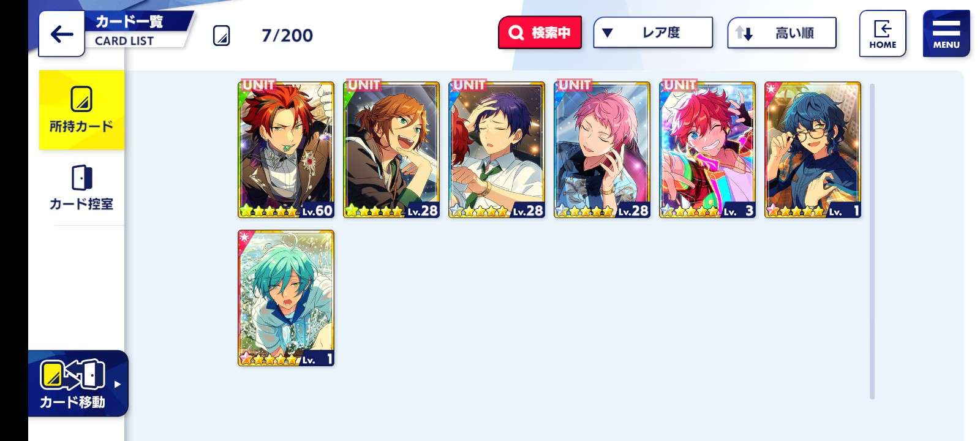This screenshot has height=441, width=980.
Task: Click the card count icon beside 7/200
Action: (221, 36)
